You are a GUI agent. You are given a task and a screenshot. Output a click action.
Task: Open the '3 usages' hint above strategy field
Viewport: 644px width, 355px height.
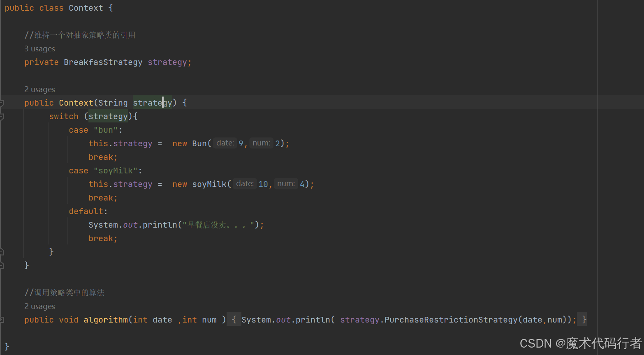click(x=39, y=49)
